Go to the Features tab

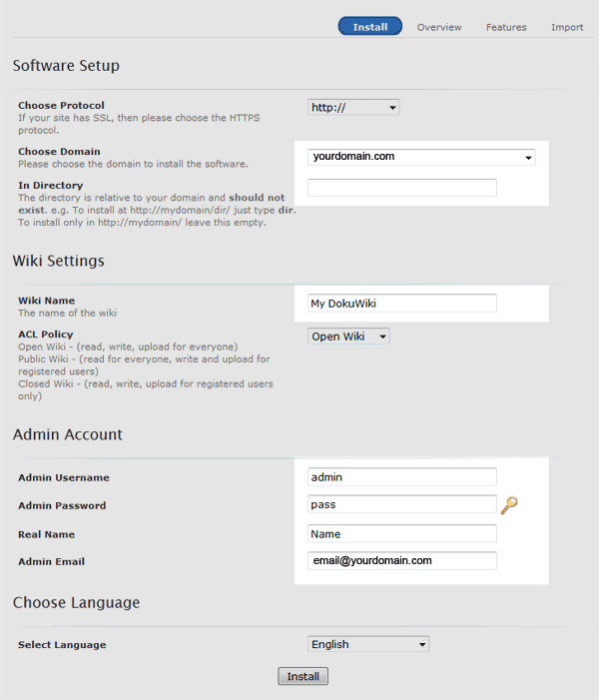point(506,27)
